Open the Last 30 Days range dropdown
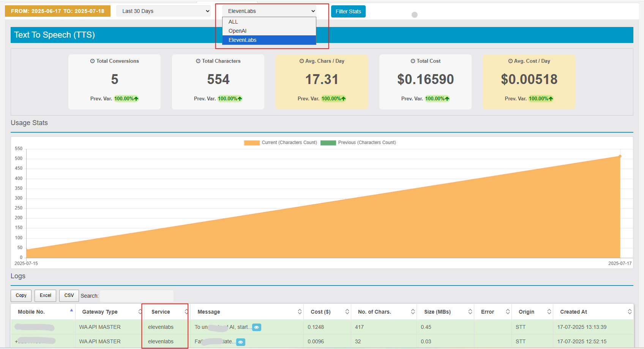Image resolution: width=644 pixels, height=349 pixels. pyautogui.click(x=163, y=11)
